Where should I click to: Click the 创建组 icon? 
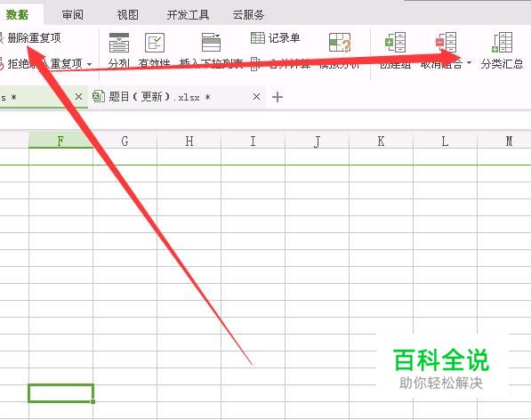click(x=395, y=43)
